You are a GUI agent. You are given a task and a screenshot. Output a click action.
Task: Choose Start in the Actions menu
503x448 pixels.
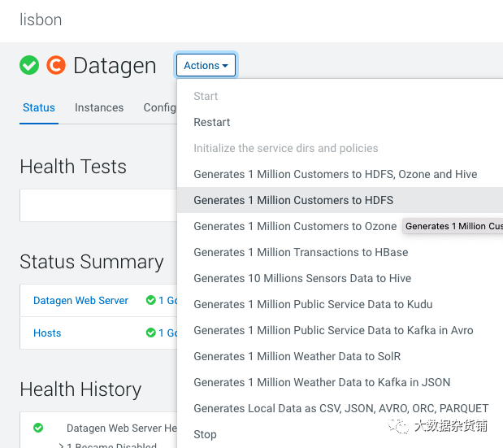206,96
